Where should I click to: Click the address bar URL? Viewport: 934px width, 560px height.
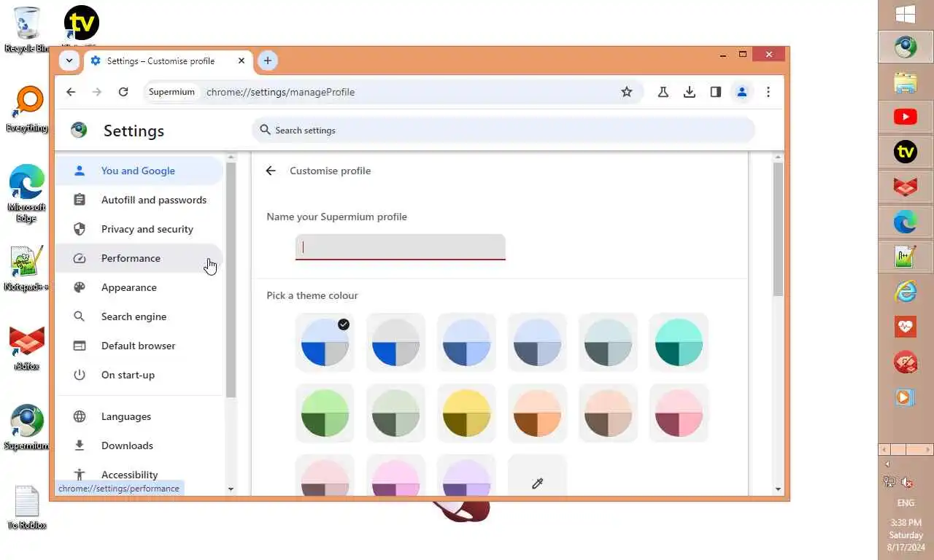[280, 92]
